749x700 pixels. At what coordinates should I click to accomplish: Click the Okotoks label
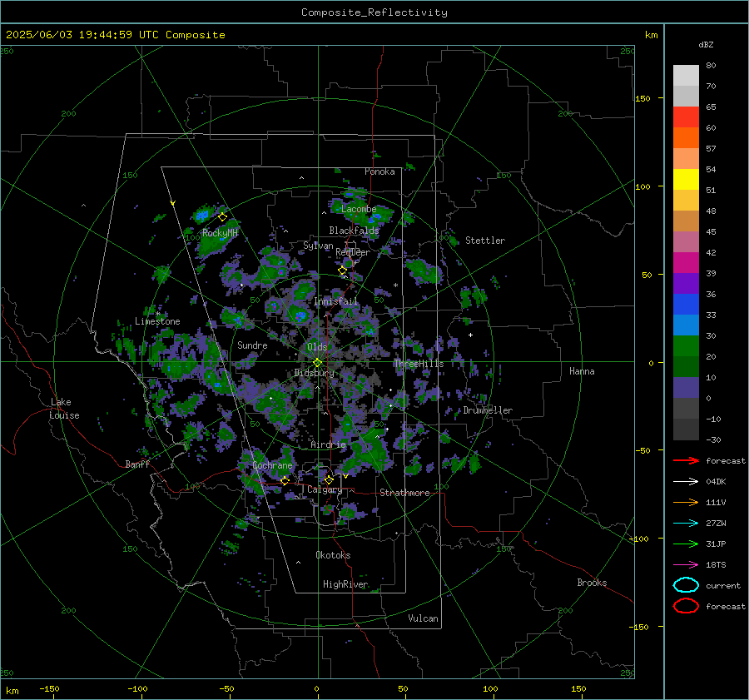point(333,555)
